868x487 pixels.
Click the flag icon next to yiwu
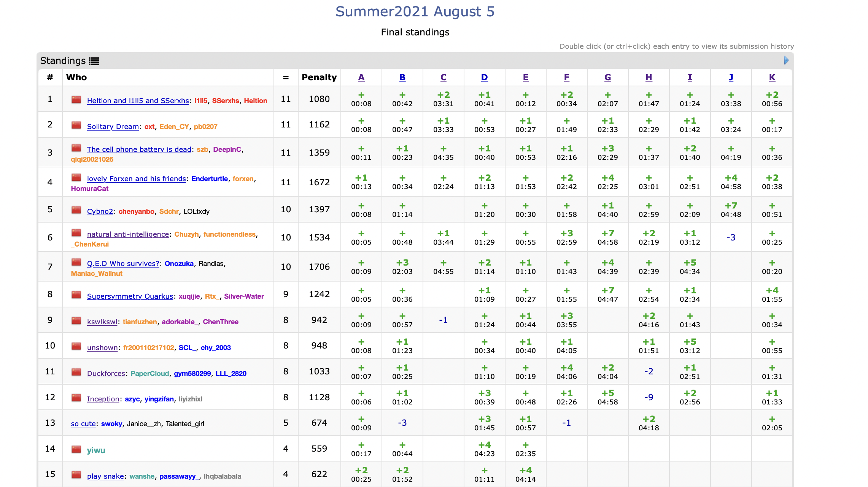(x=76, y=449)
